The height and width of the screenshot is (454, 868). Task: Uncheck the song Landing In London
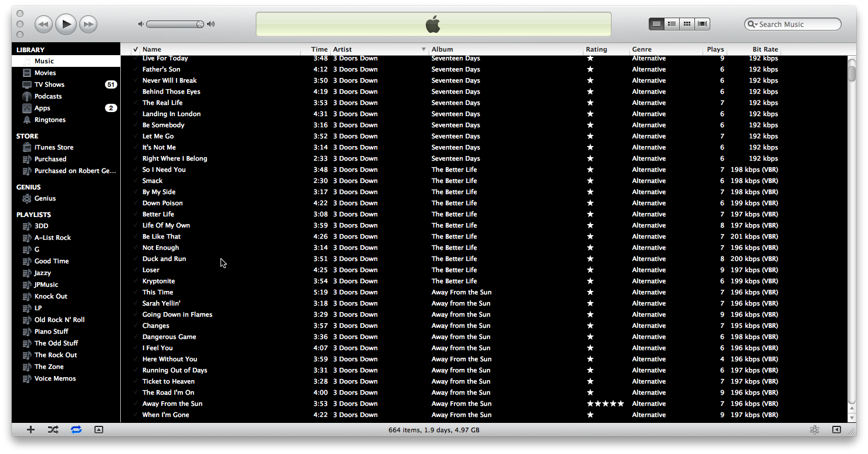[x=135, y=114]
